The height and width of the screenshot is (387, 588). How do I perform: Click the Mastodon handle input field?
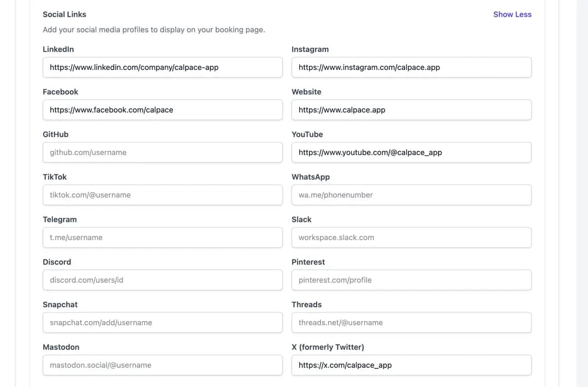click(x=162, y=365)
